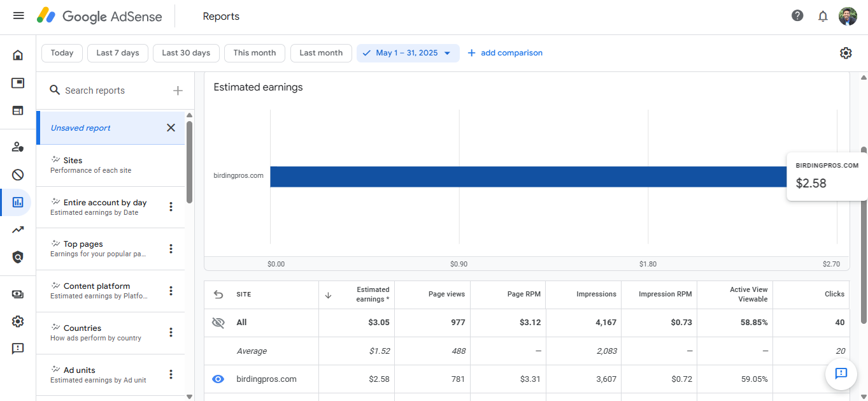The width and height of the screenshot is (868, 401).
Task: Open Ad units report three-dot menu
Action: (171, 374)
